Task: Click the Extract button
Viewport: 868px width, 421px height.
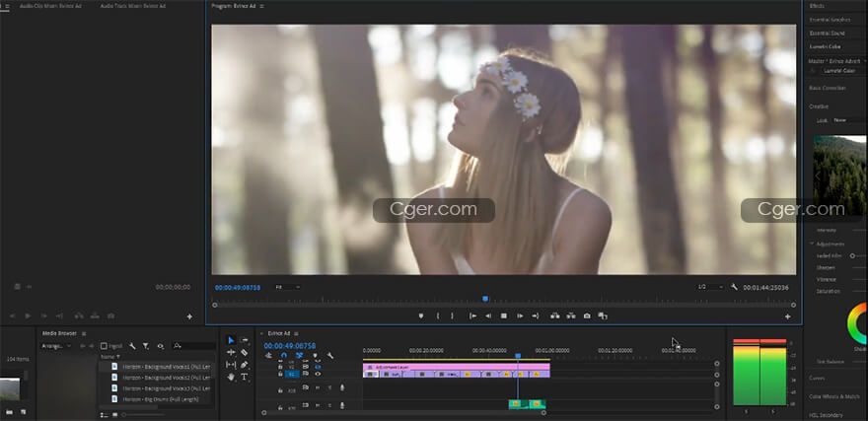Action: tap(571, 316)
